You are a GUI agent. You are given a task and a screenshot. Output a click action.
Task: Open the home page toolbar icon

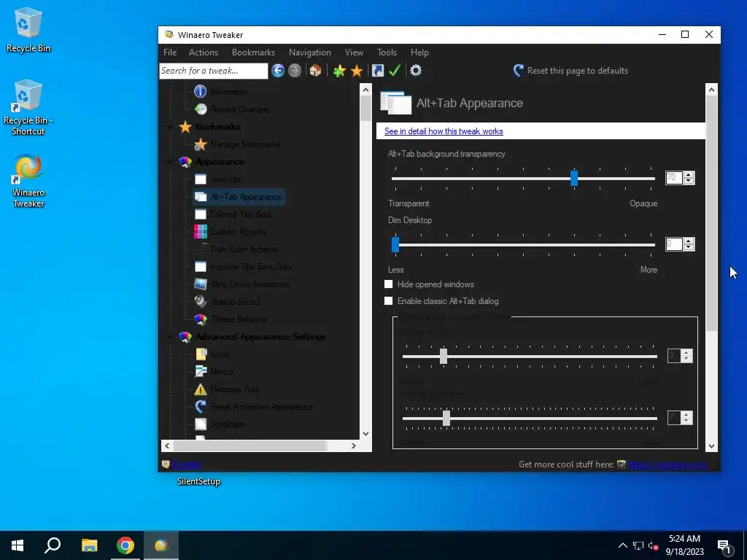coord(315,71)
